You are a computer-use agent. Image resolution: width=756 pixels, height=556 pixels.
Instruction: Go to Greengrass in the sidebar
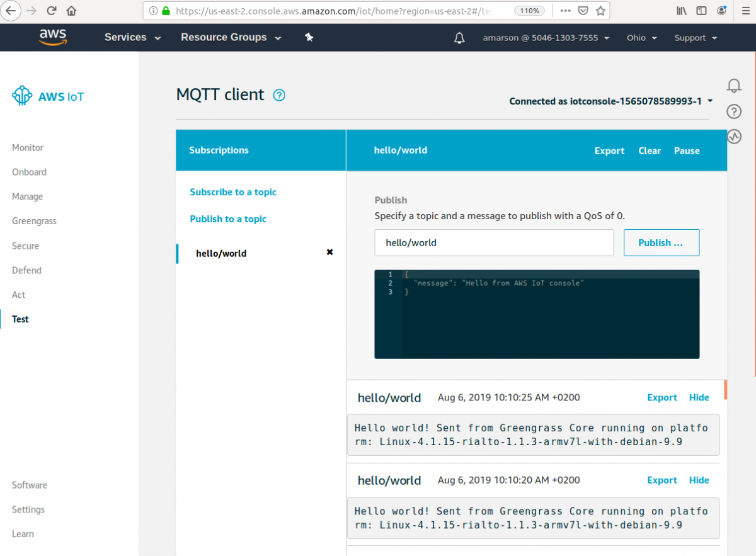point(34,221)
